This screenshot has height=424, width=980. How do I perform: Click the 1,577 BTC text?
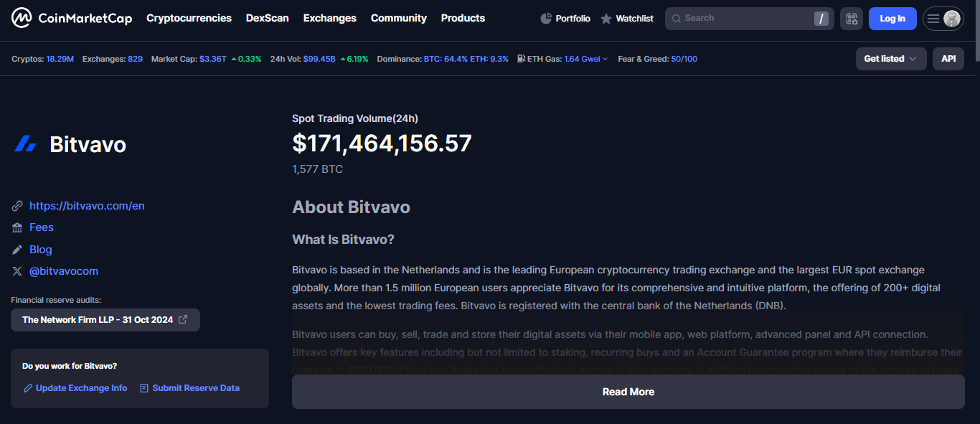click(x=317, y=169)
